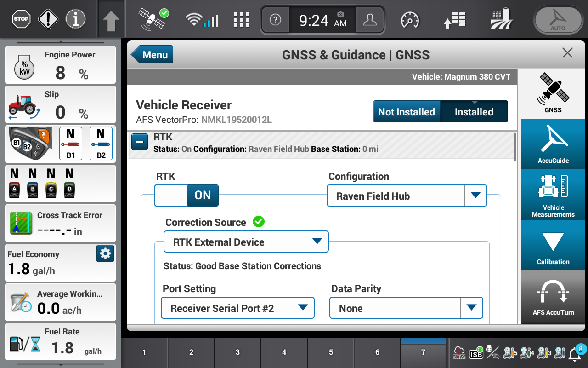588x368 pixels.
Task: Collapse the RTK section
Action: [x=140, y=142]
